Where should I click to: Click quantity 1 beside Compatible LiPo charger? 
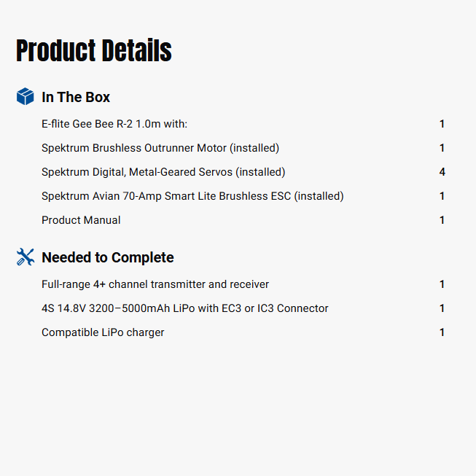coord(442,332)
